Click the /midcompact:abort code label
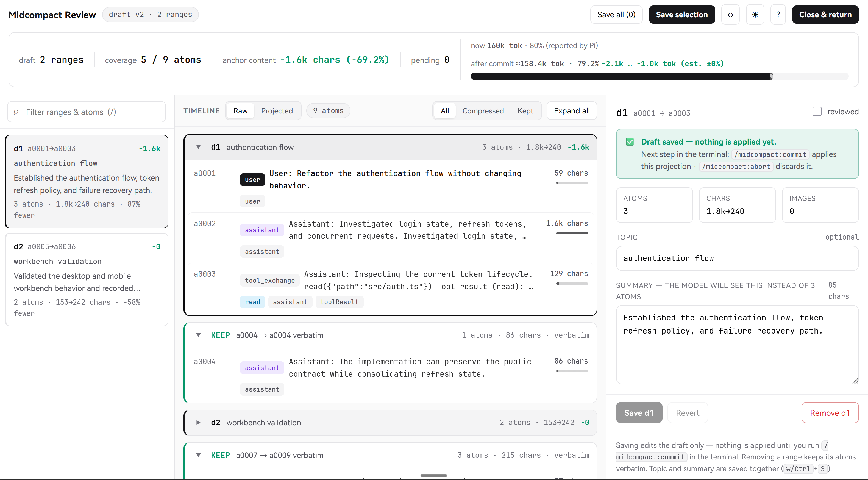Viewport: 868px width, 480px height. point(736,167)
